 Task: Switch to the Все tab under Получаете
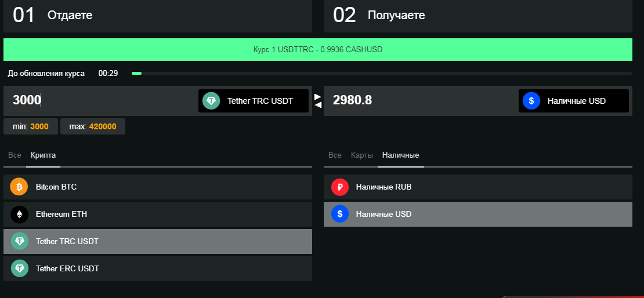coord(335,155)
